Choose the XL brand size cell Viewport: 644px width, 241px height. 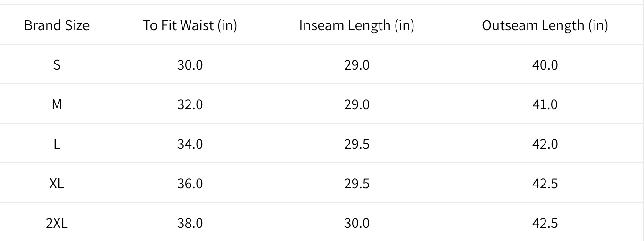[57, 183]
